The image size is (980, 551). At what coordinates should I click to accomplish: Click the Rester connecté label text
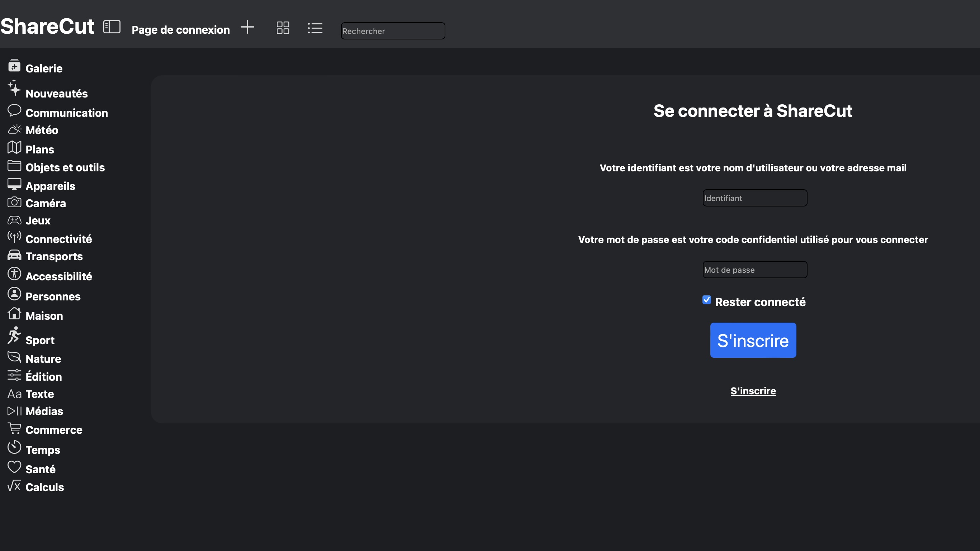click(760, 302)
